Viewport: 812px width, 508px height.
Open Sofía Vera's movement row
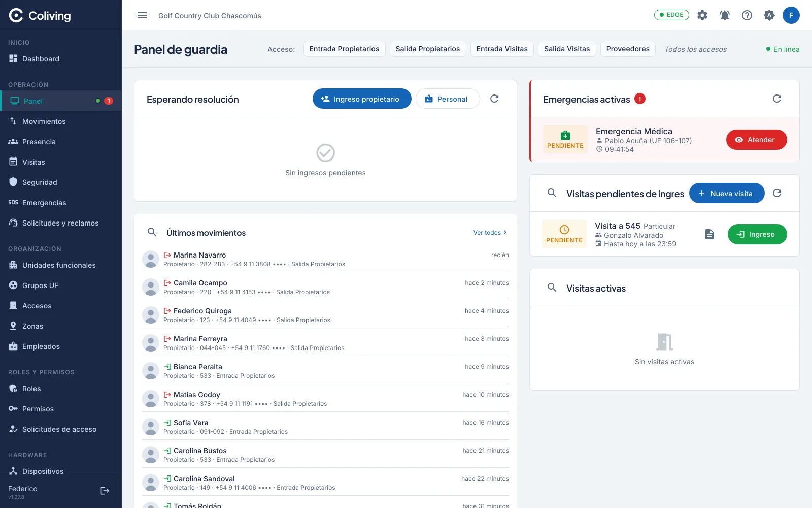point(325,427)
